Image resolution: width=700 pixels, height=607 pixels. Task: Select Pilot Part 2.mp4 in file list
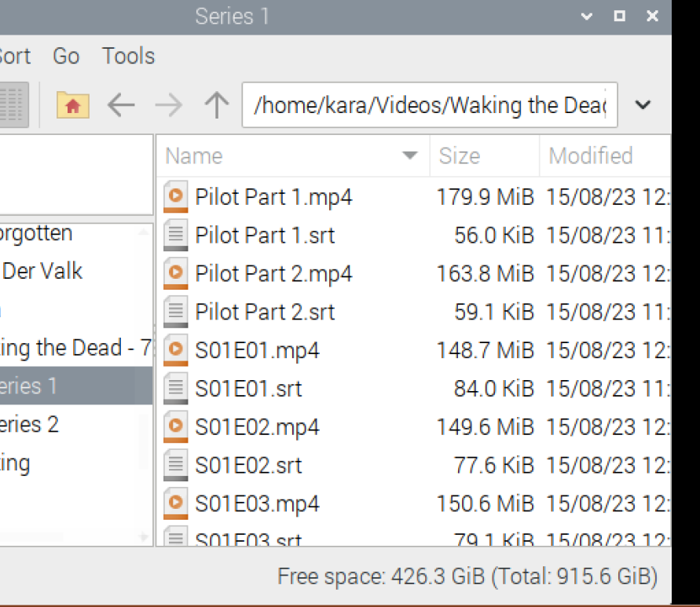[273, 273]
